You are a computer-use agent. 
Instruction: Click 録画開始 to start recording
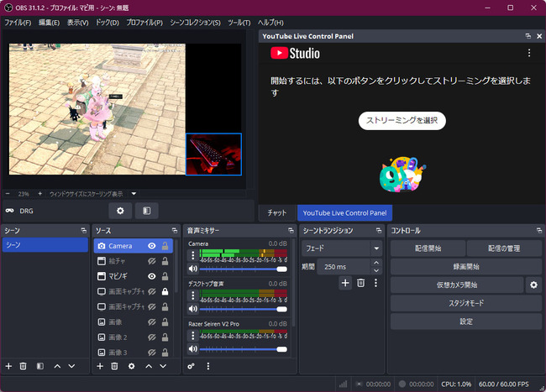466,267
